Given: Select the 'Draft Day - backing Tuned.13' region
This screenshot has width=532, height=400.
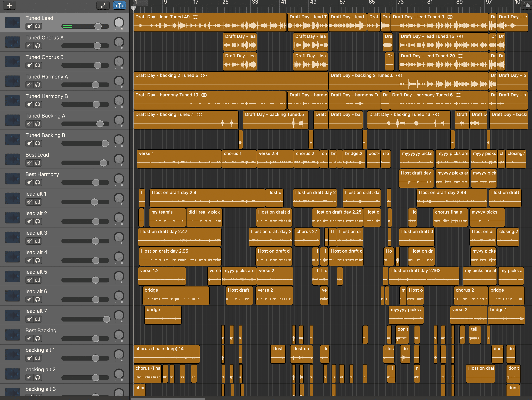Looking at the screenshot, I should pos(409,120).
